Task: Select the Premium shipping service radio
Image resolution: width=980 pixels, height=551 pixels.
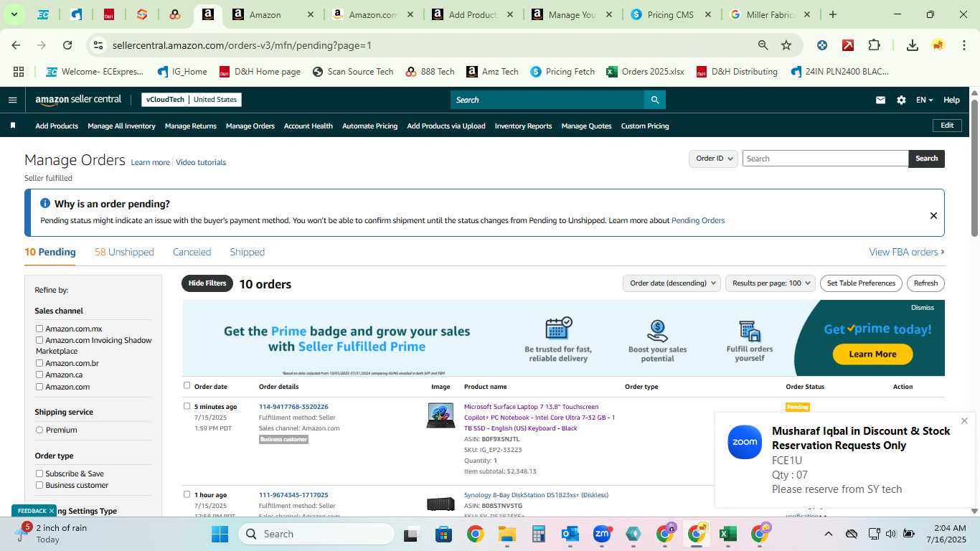Action: pos(39,430)
